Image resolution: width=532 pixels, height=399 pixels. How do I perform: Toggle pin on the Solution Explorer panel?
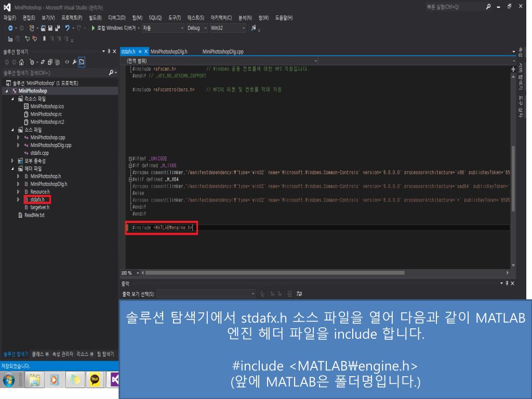(x=109, y=51)
